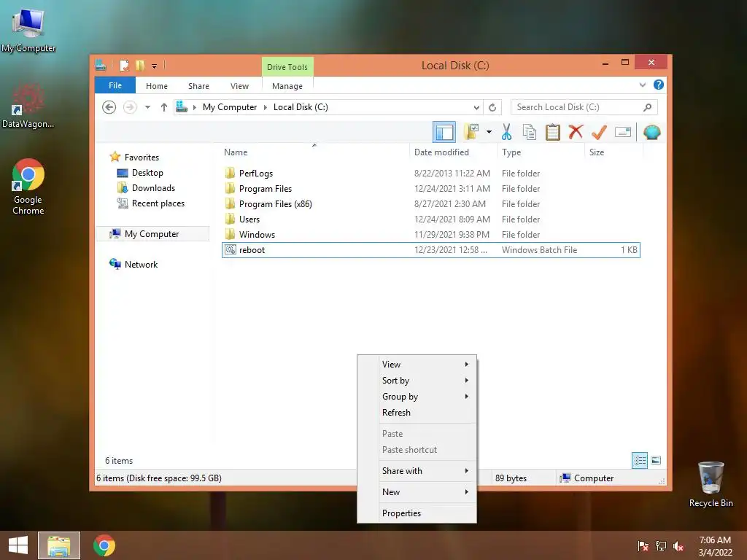Go back with the Back arrow

[109, 107]
